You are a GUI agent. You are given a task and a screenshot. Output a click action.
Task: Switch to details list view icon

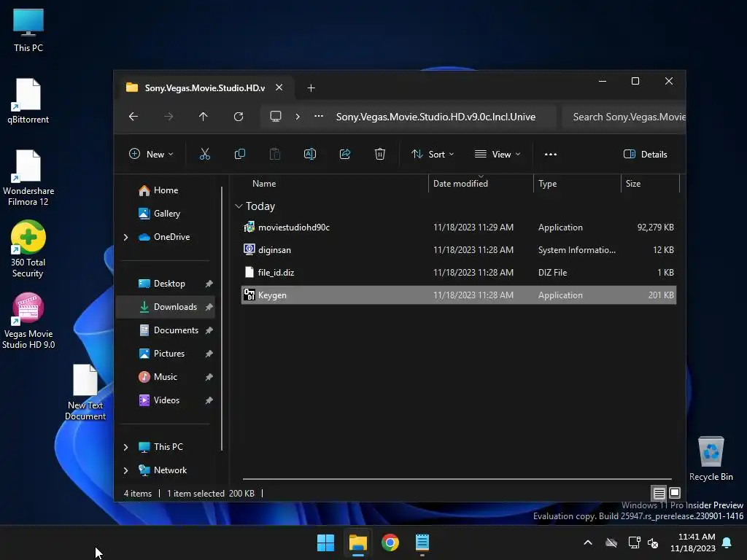tap(659, 493)
